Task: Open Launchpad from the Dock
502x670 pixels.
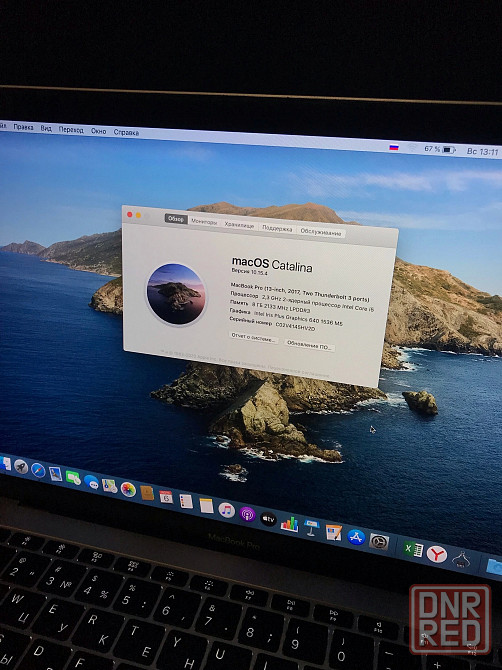Action: 21,466
